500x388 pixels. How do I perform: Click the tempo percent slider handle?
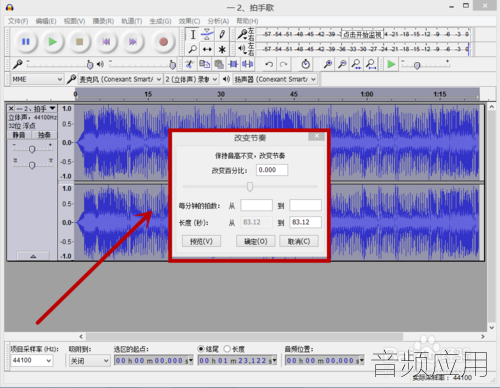250,187
